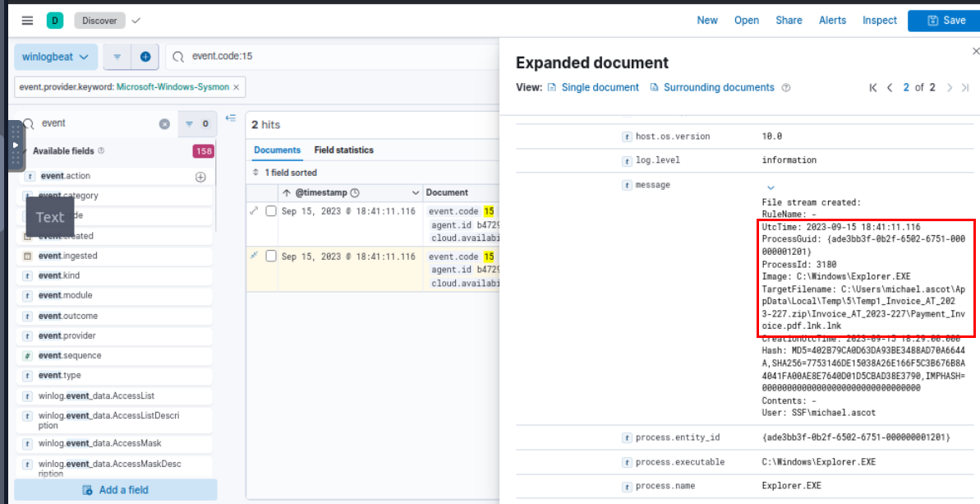This screenshot has height=504, width=980.
Task: Collapse the message field value chevron
Action: pyautogui.click(x=770, y=188)
